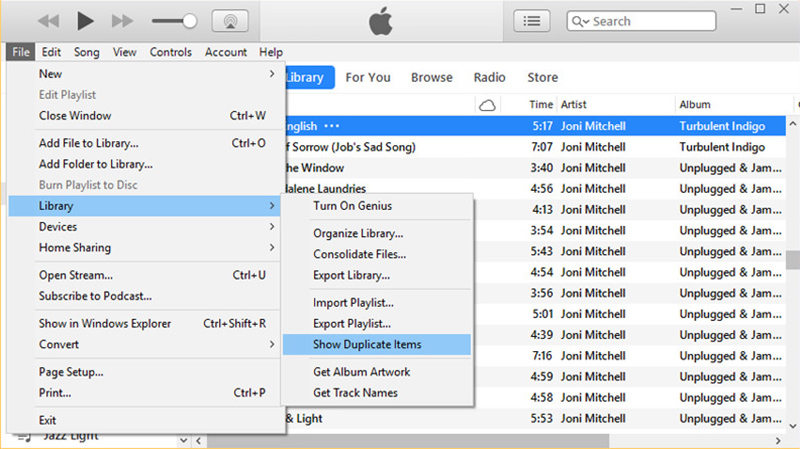Click the Apple logo display
This screenshot has height=449, width=800.
381,21
